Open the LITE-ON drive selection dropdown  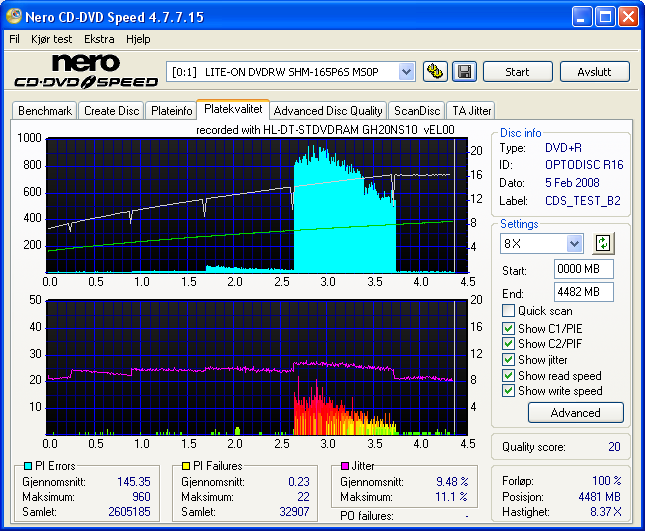[406, 72]
